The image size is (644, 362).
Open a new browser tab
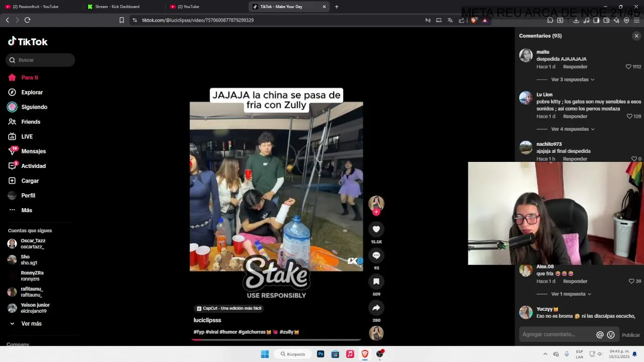(337, 7)
